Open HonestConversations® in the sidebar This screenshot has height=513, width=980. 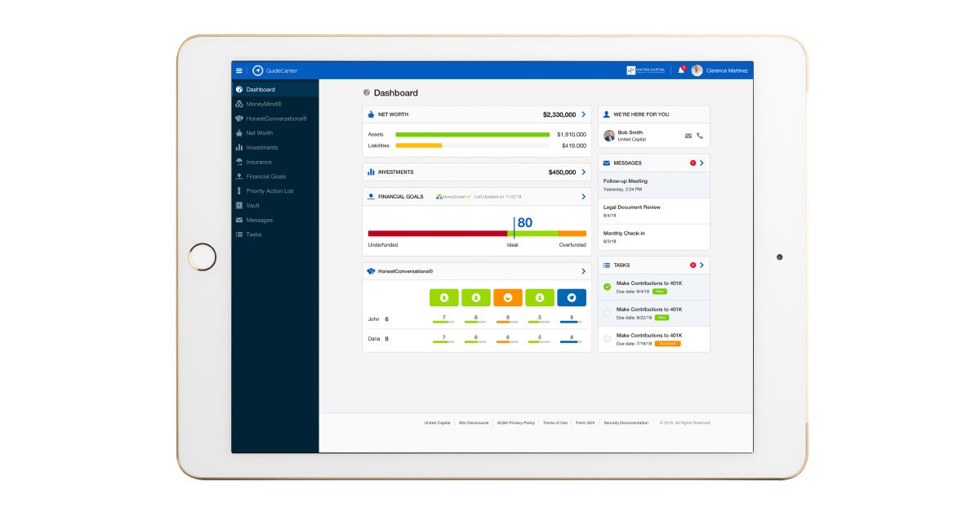[x=275, y=118]
